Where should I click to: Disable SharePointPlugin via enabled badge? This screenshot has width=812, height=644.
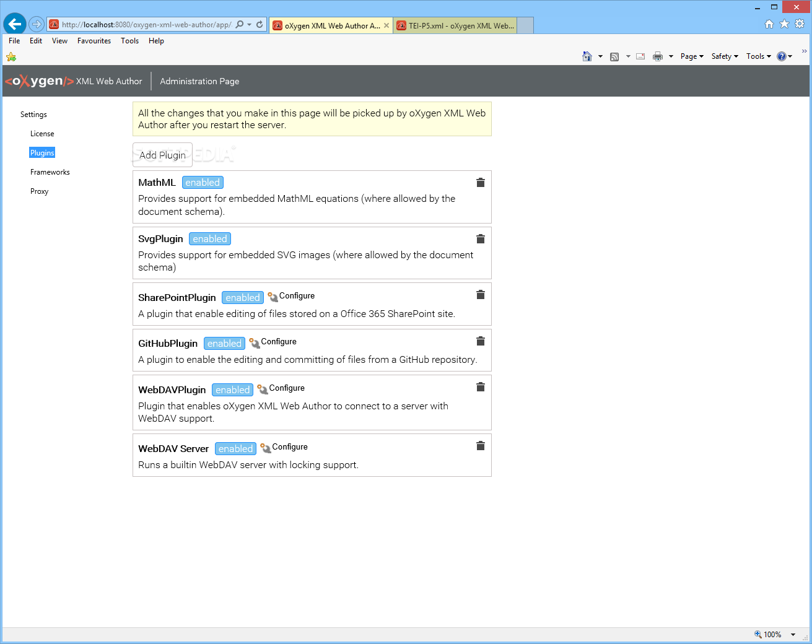click(x=243, y=298)
